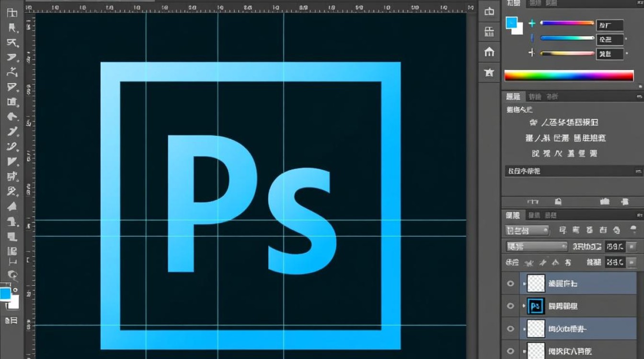Click the star icon in the collapsed panel strip
This screenshot has width=644, height=359.
tap(489, 72)
